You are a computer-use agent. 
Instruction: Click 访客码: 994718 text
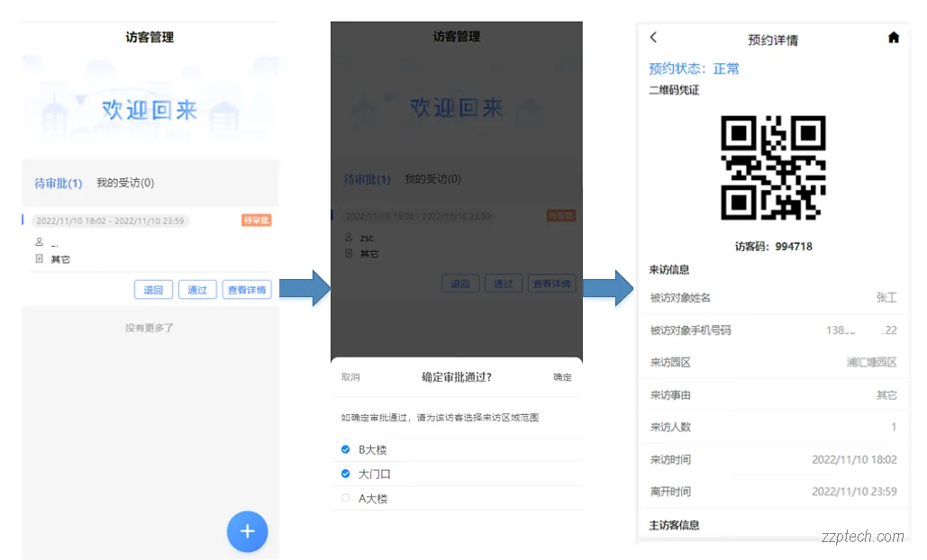point(773,247)
